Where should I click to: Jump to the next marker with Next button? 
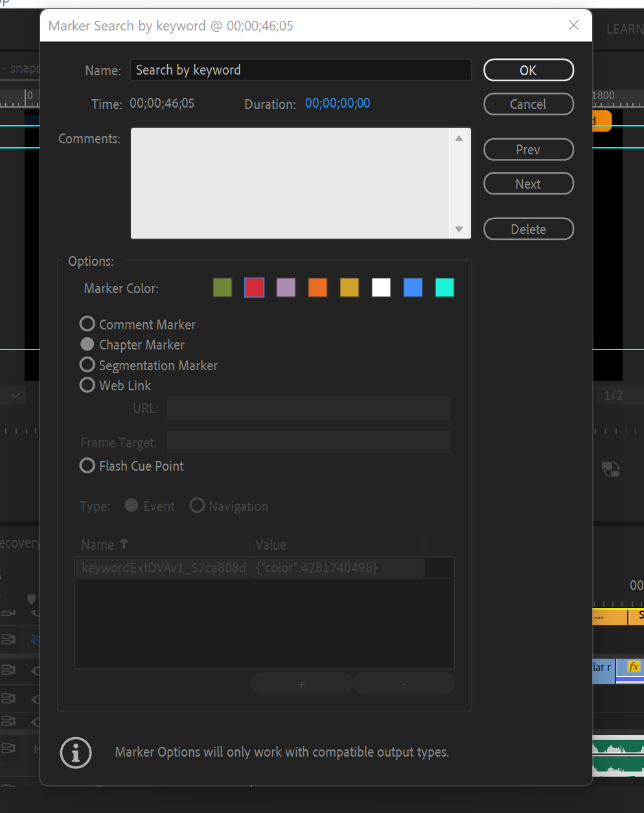coord(528,183)
